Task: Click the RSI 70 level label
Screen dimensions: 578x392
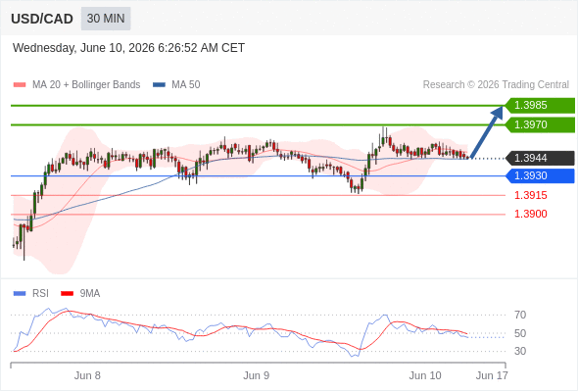Action: click(520, 315)
